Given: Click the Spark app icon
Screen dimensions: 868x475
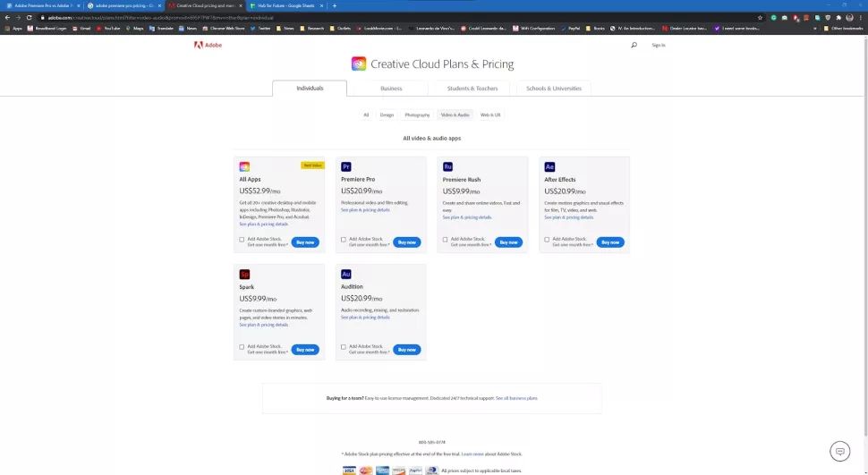Looking at the screenshot, I should click(x=244, y=274).
